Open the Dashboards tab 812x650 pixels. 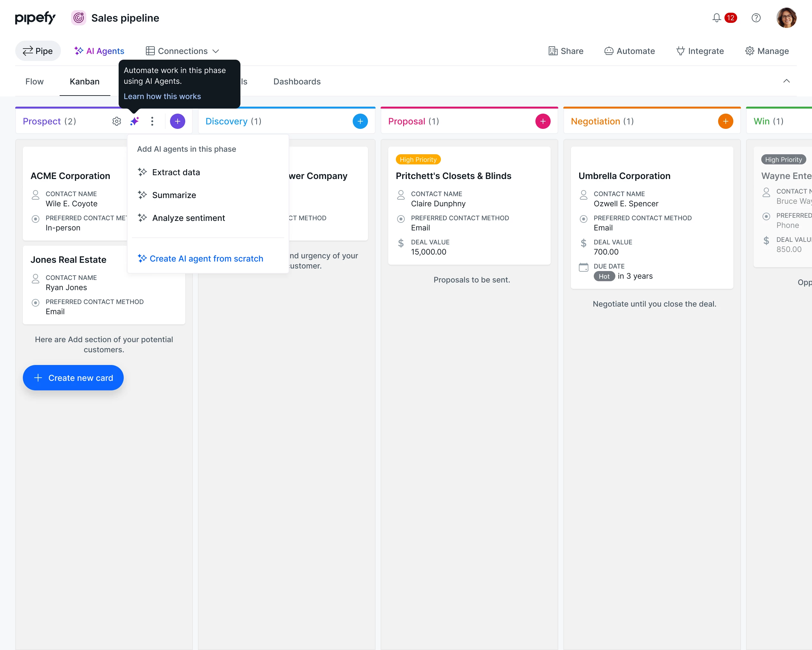(x=297, y=81)
